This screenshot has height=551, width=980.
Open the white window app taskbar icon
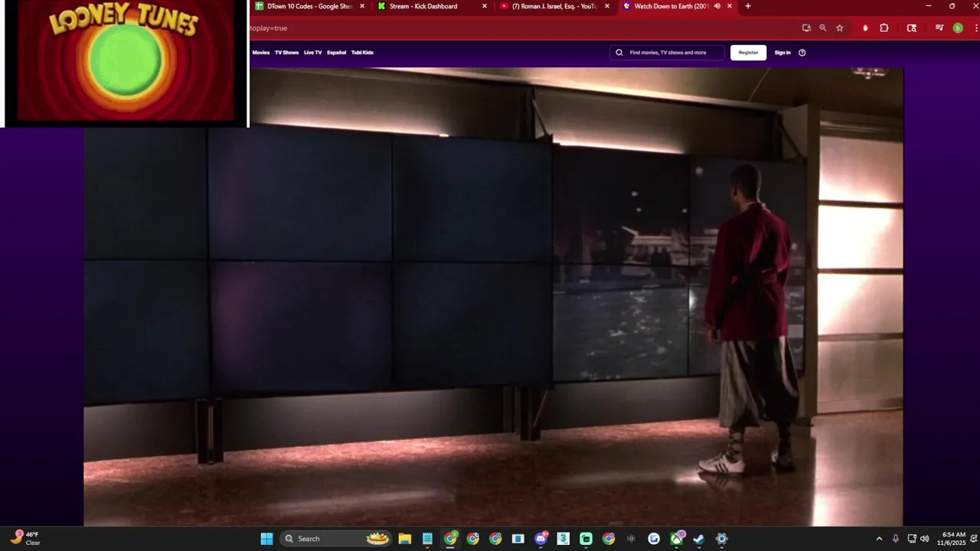point(518,539)
